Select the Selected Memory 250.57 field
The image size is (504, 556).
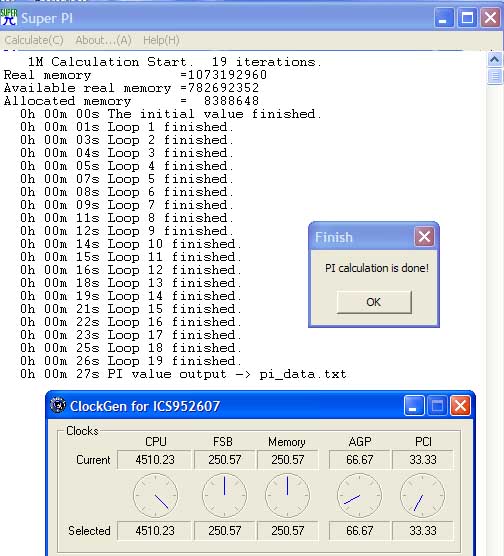click(x=288, y=531)
